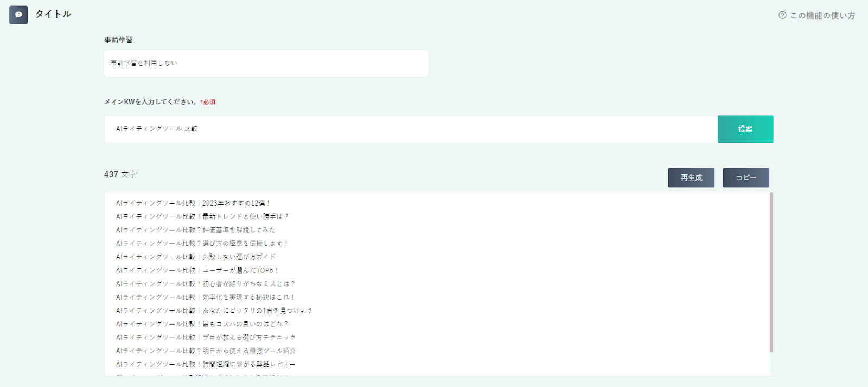Click the 再生成 button
This screenshot has width=868, height=387.
(691, 177)
